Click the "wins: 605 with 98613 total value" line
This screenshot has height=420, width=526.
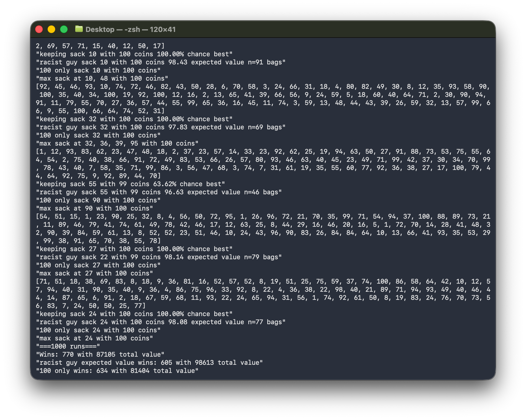click(149, 363)
